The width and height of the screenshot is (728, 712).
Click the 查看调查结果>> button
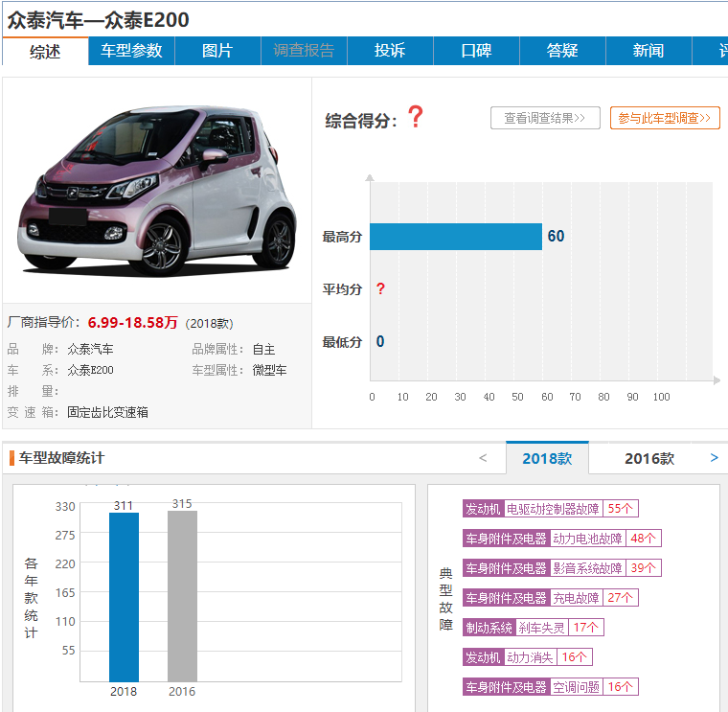coord(545,118)
